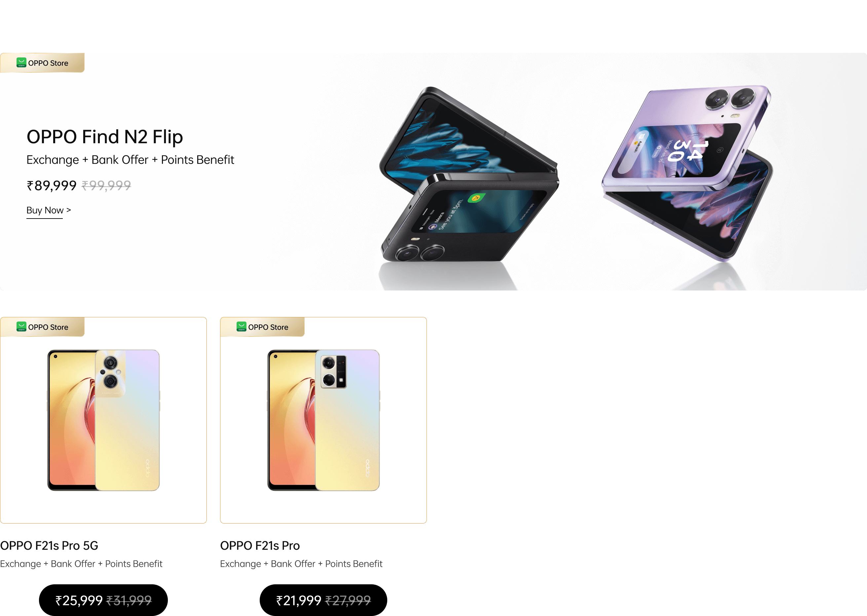Click OPPO Store icon on F21s Pro 5G card
Screen dimensions: 867x616
[x=21, y=326]
